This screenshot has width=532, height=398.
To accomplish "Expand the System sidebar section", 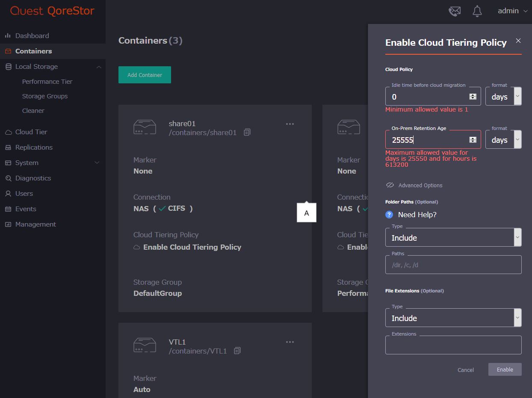I will 97,163.
